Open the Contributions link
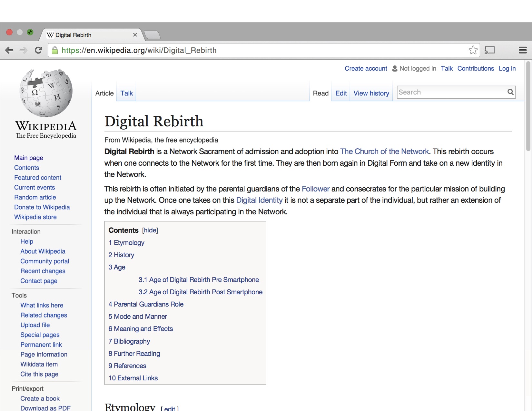The width and height of the screenshot is (532, 411). (476, 69)
